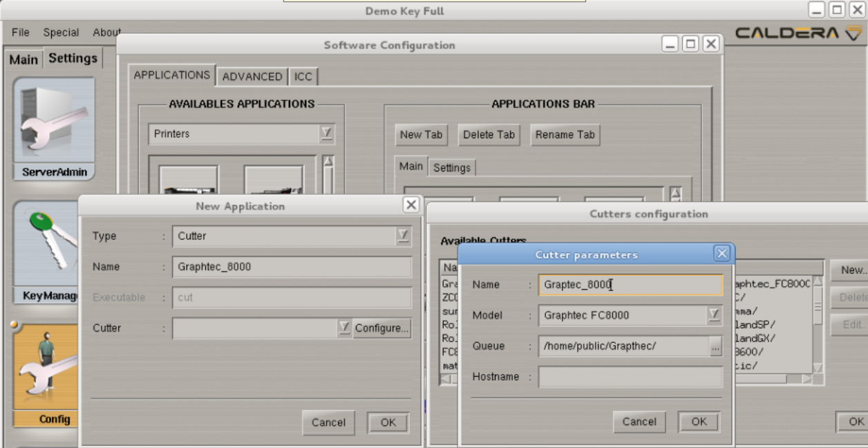The image size is (868, 448).
Task: Click the Rename Tab button
Action: coord(565,135)
